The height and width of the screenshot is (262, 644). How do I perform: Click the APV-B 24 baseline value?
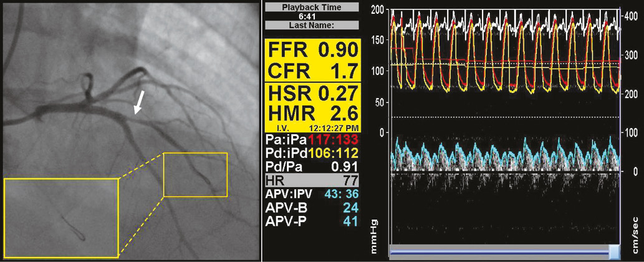tap(312, 208)
